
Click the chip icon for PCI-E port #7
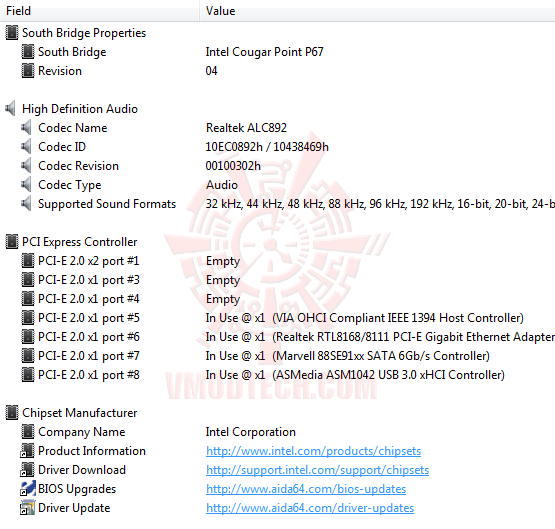pyautogui.click(x=28, y=356)
